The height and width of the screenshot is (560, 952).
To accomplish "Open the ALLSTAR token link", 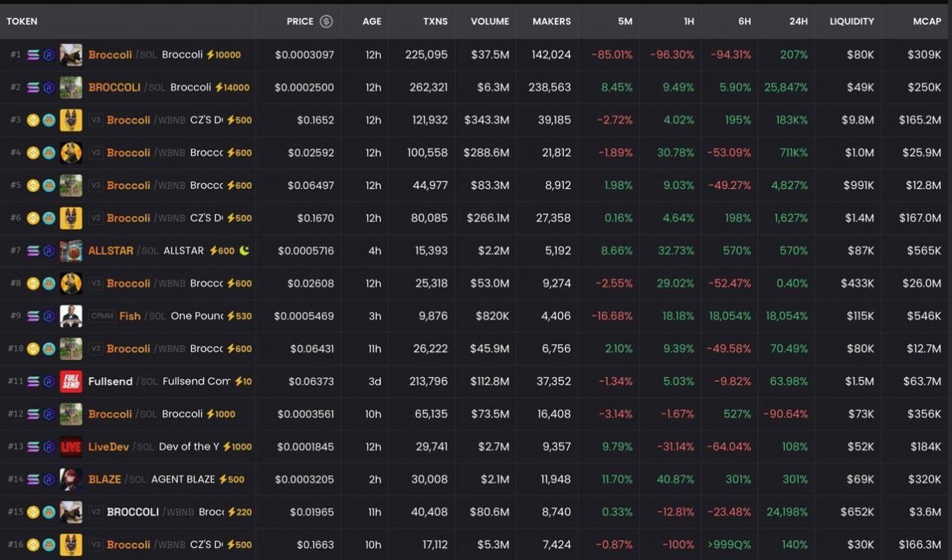I will 111,251.
